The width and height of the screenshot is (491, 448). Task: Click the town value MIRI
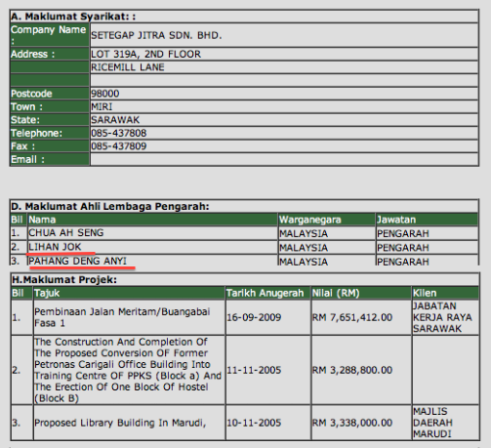(x=102, y=106)
